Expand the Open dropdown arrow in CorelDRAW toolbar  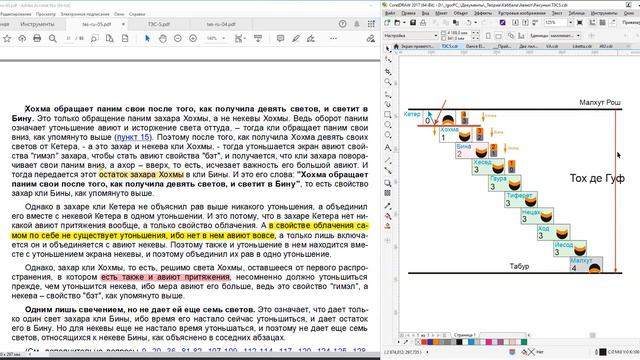point(403,23)
